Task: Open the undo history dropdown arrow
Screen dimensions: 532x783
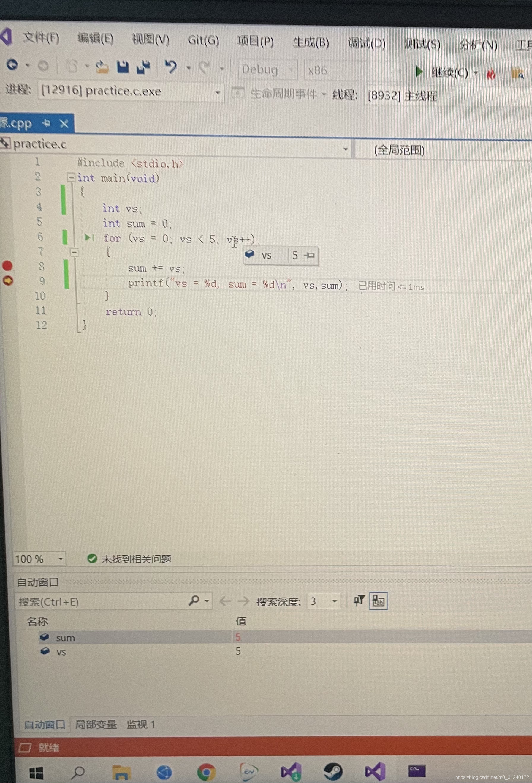Action: pos(189,68)
